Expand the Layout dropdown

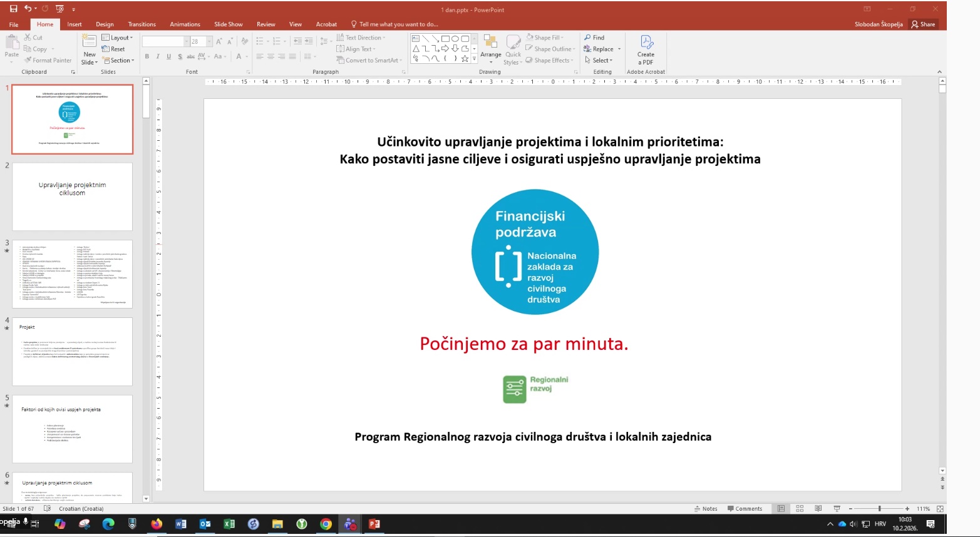118,38
